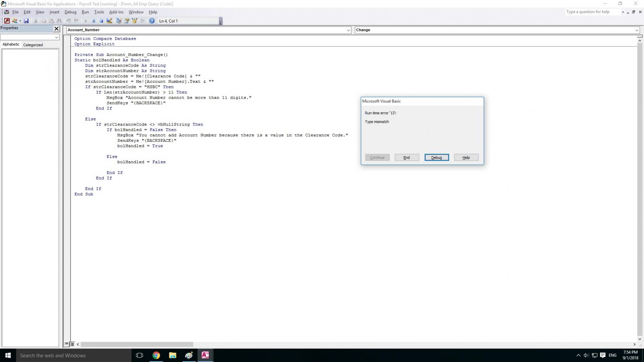Open the Object Browser icon
The height and width of the screenshot is (362, 644).
[134, 21]
